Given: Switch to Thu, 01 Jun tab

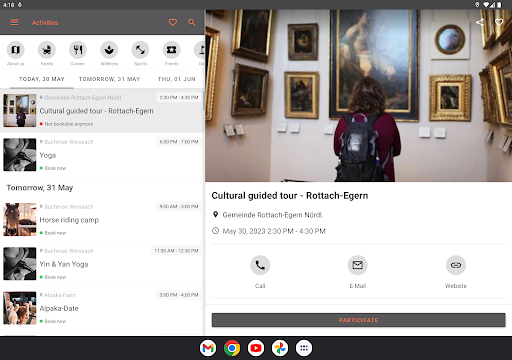Looking at the screenshot, I should pyautogui.click(x=177, y=79).
